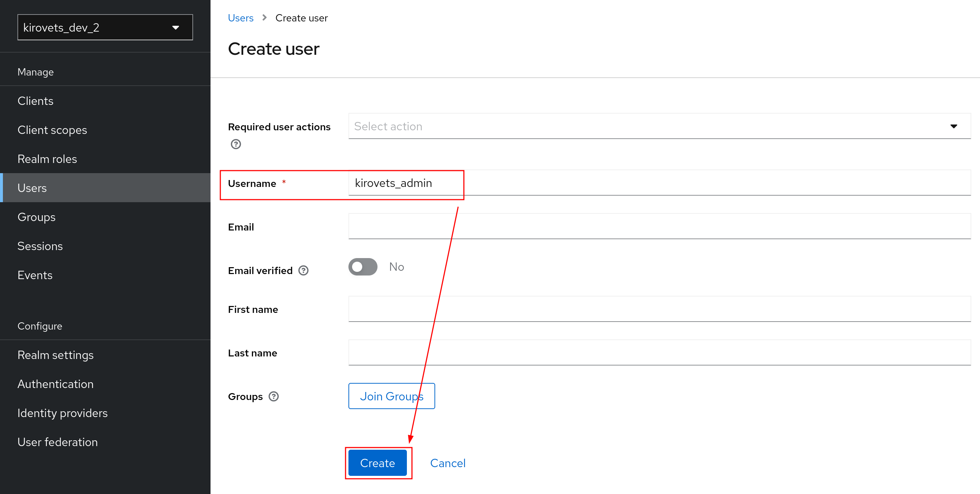View active Sessions

tap(40, 246)
